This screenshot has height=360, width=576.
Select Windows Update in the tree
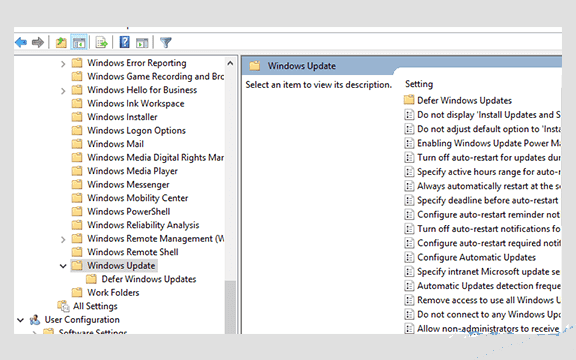click(114, 266)
